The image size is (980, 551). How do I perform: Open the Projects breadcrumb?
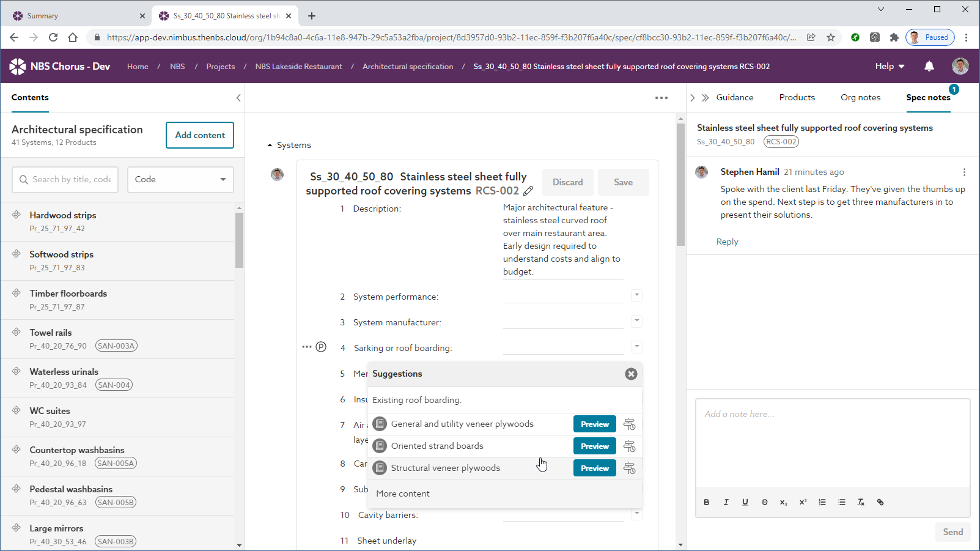(220, 67)
